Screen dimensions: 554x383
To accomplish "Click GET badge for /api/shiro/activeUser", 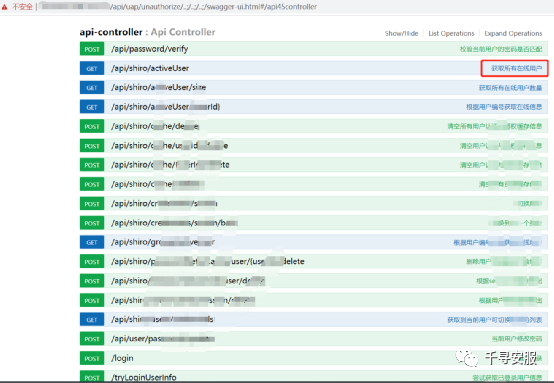I will pos(92,69).
